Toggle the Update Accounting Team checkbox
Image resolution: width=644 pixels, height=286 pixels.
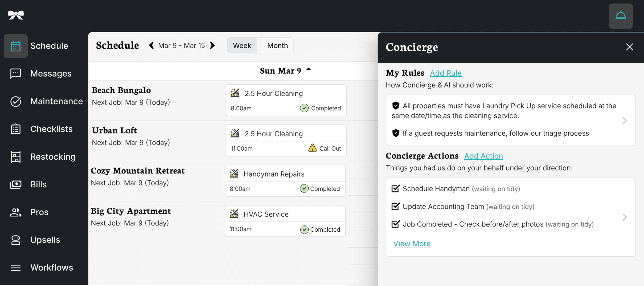pos(395,206)
